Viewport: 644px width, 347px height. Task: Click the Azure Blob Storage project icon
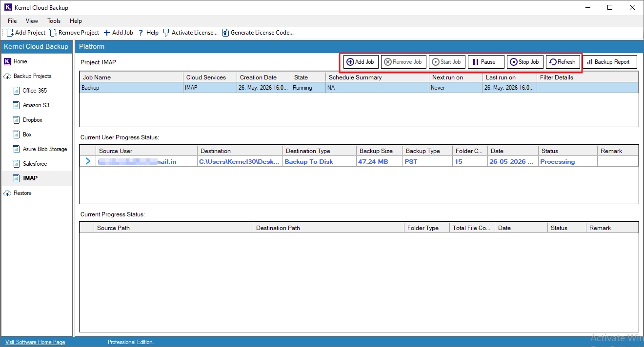17,149
